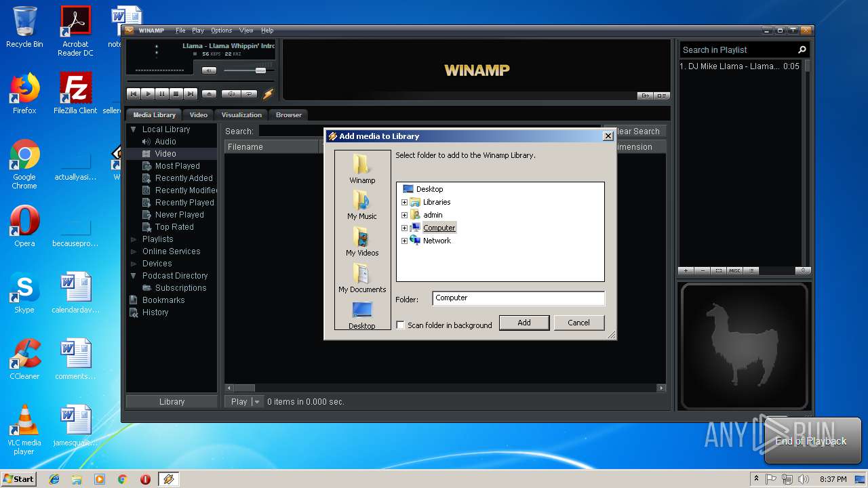Collapse the Local Library tree node

(134, 129)
